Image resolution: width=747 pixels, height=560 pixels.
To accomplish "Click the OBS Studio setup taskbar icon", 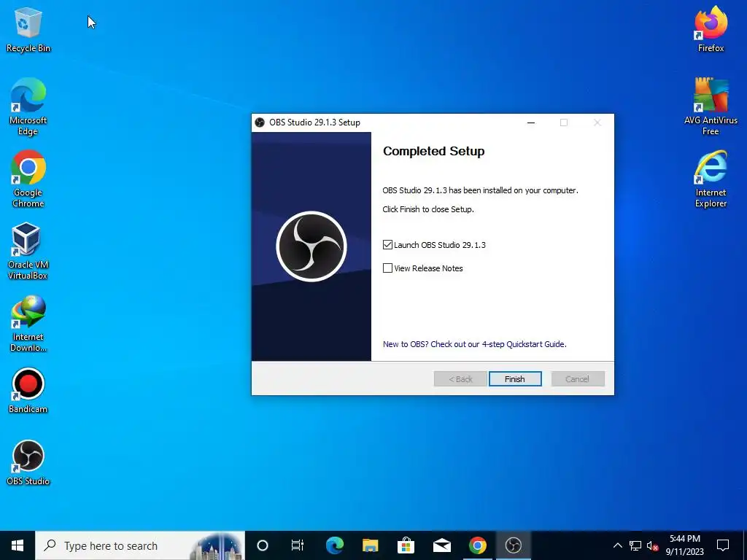I will [x=513, y=545].
